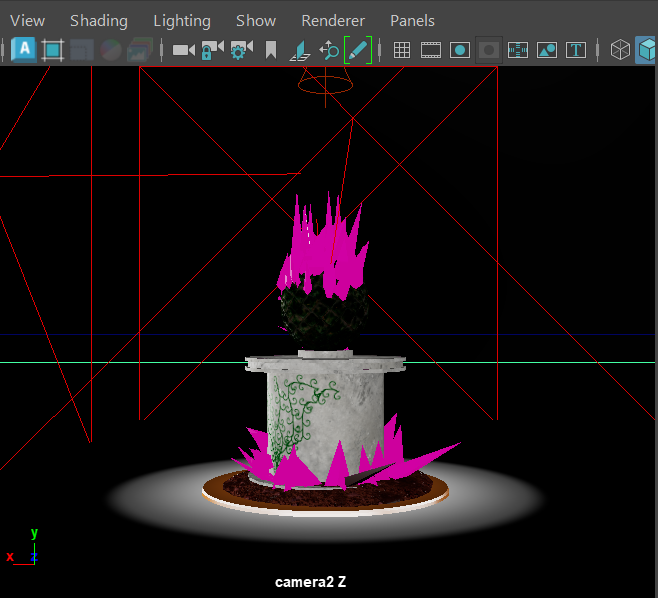Click the crop region icon

coord(53,49)
